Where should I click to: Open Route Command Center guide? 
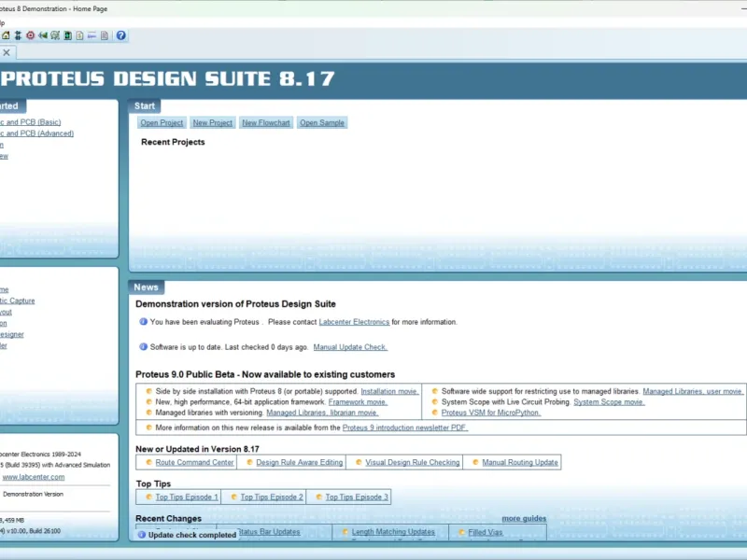(194, 462)
